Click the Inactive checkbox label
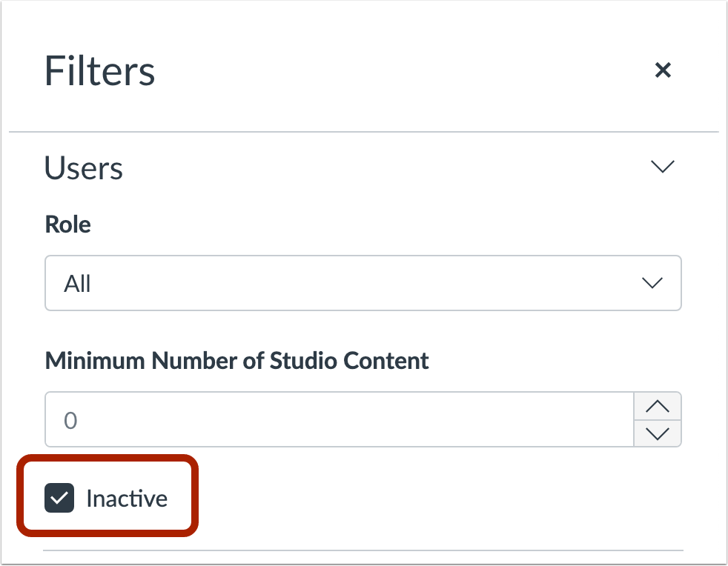The image size is (728, 566). point(128,498)
